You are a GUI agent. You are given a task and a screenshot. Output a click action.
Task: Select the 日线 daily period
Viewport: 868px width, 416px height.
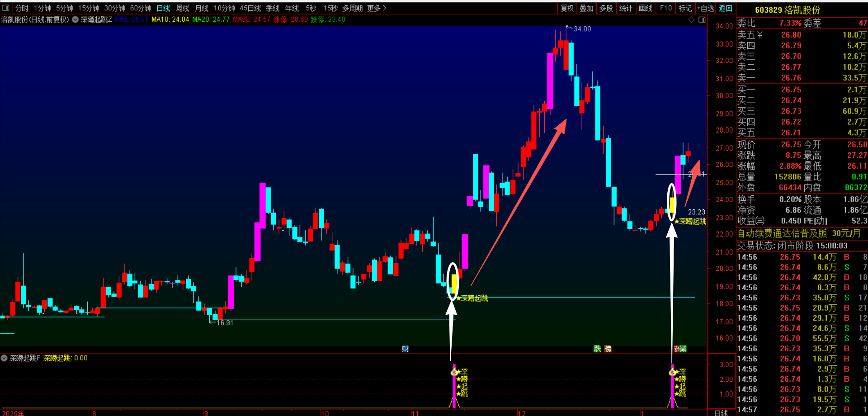[x=163, y=8]
